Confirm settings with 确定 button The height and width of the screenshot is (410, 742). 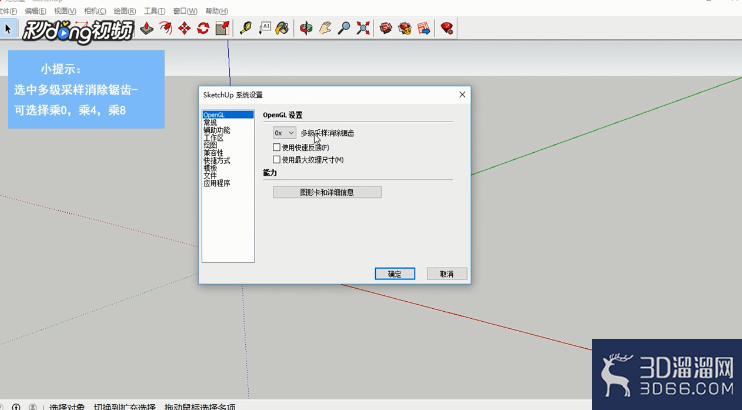pyautogui.click(x=395, y=274)
